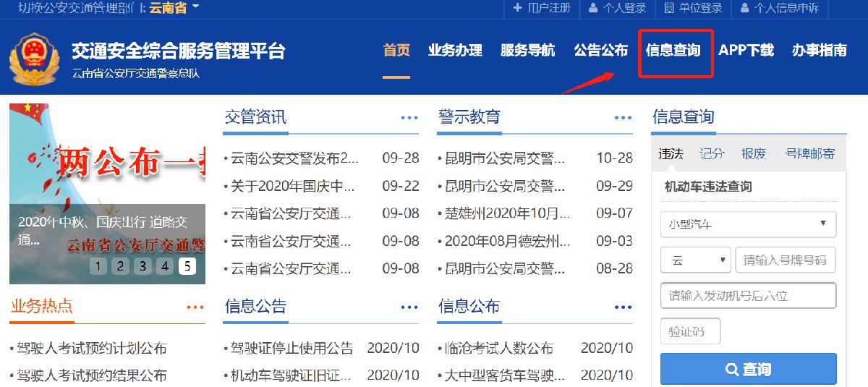Viewport: 868px width, 387px height.
Task: Click the building icon beside 单位登录
Action: coord(669,8)
